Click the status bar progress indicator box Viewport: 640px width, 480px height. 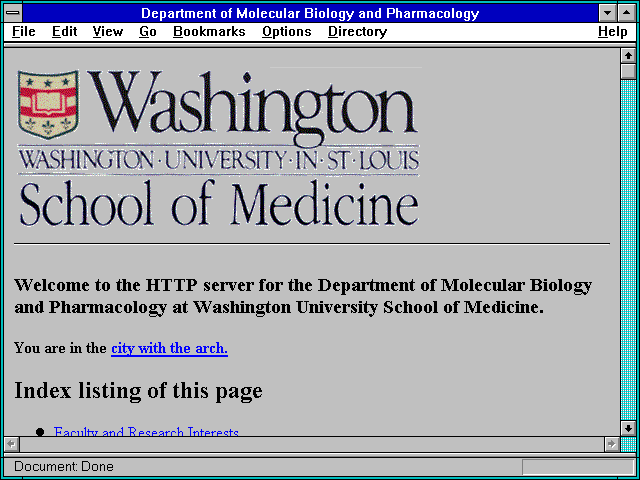578,467
